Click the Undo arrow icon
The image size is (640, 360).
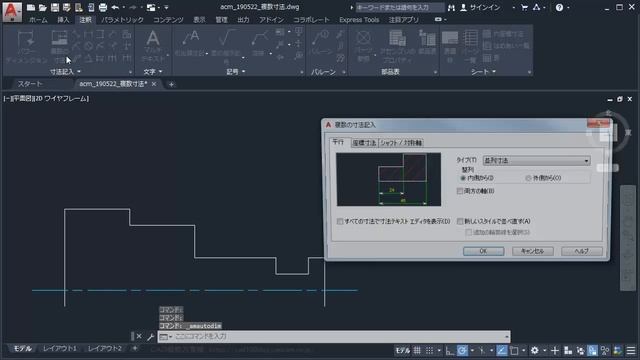pyautogui.click(x=115, y=7)
